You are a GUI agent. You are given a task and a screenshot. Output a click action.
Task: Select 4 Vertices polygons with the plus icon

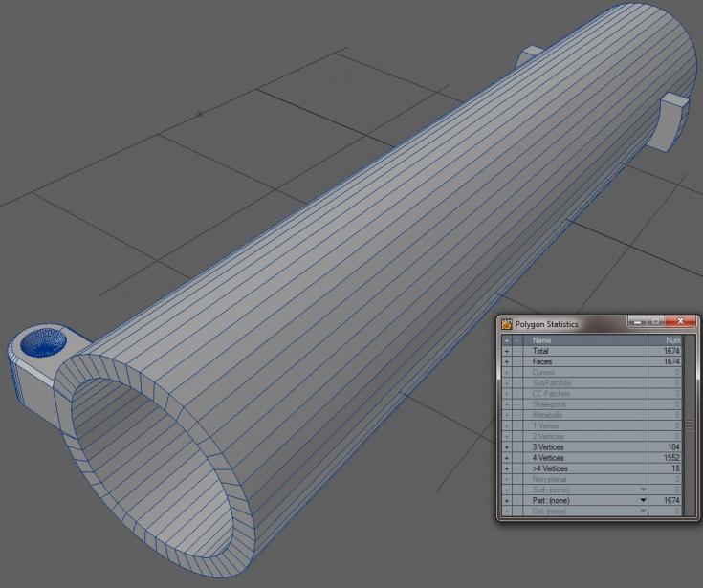pos(507,458)
